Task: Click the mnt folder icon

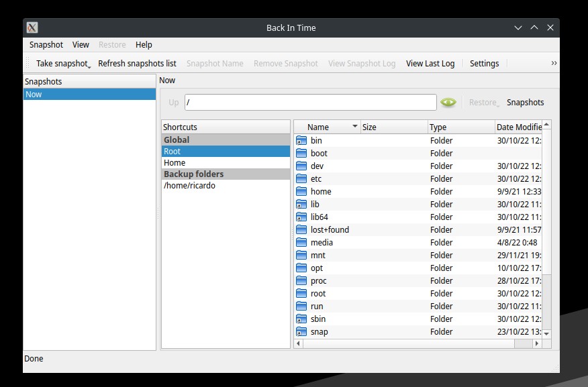Action: 301,255
